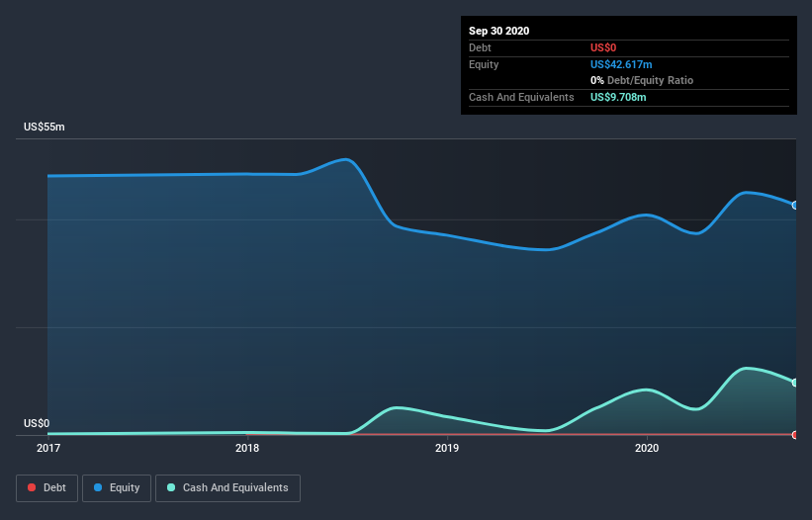This screenshot has width=812, height=520.
Task: Click the 0% Debt/Equity Ratio text
Action: coord(642,80)
